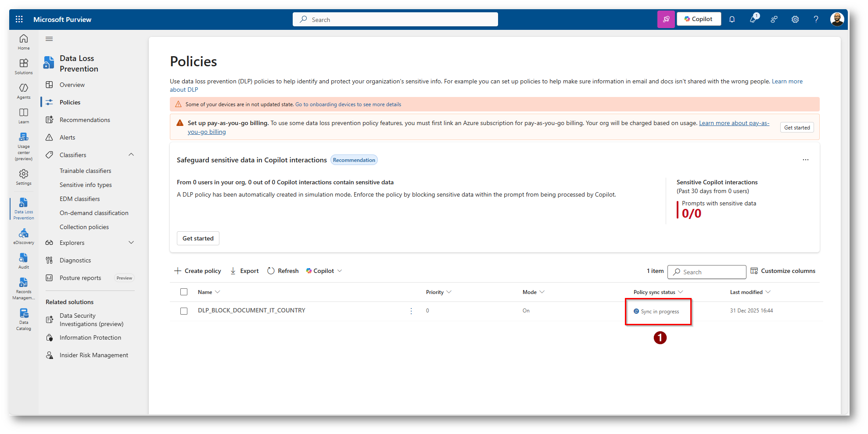
Task: Click Export in the toolbar
Action: pos(244,271)
